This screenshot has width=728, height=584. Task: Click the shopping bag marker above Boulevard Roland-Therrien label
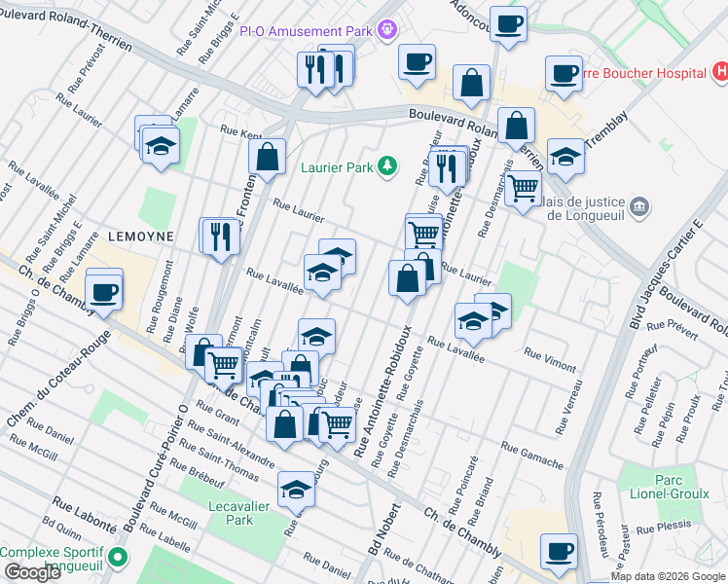click(471, 85)
